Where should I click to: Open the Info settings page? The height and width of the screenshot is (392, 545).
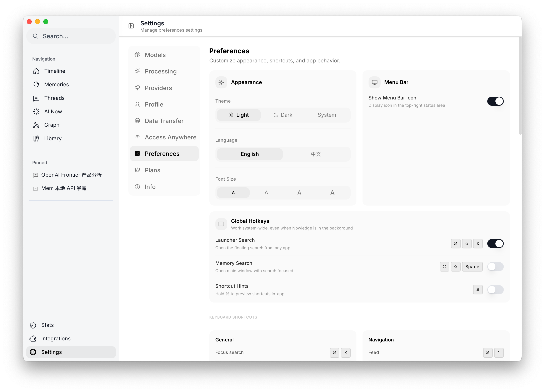point(150,186)
